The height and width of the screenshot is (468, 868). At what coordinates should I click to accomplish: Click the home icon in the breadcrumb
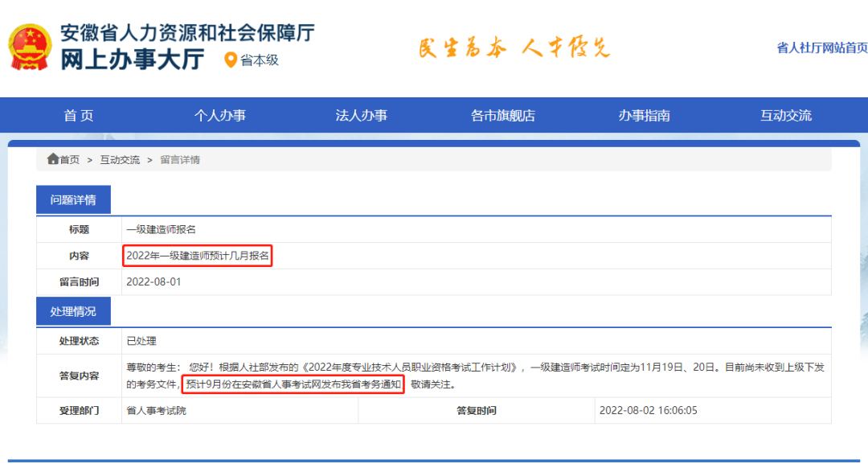53,159
